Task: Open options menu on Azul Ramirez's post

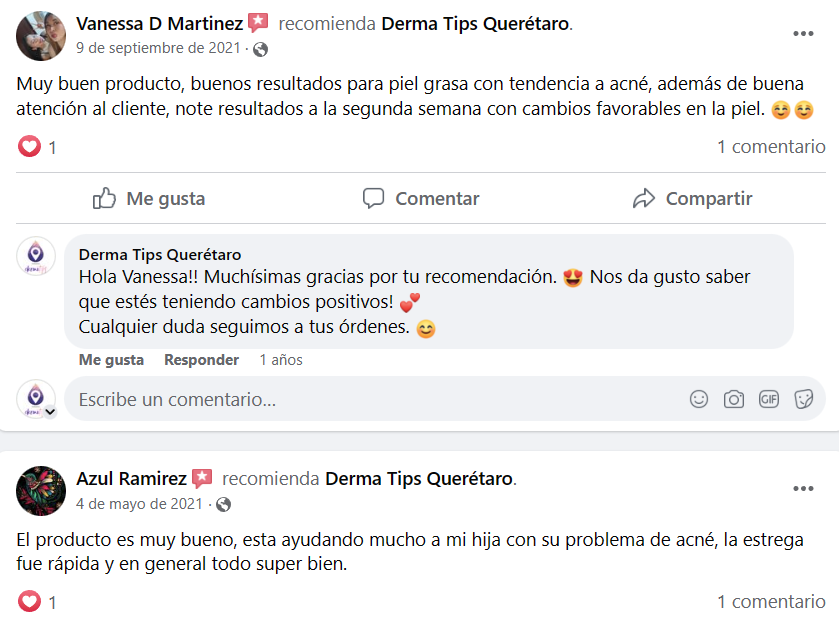Action: pyautogui.click(x=803, y=489)
